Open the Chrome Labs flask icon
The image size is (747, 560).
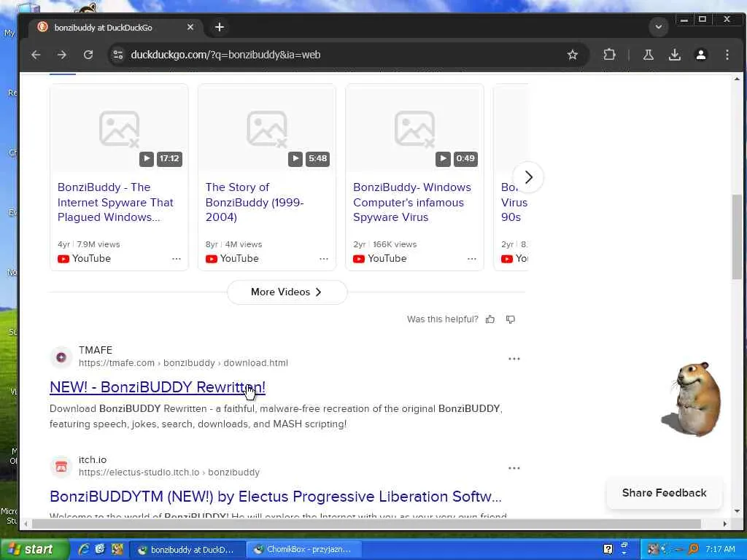649,55
